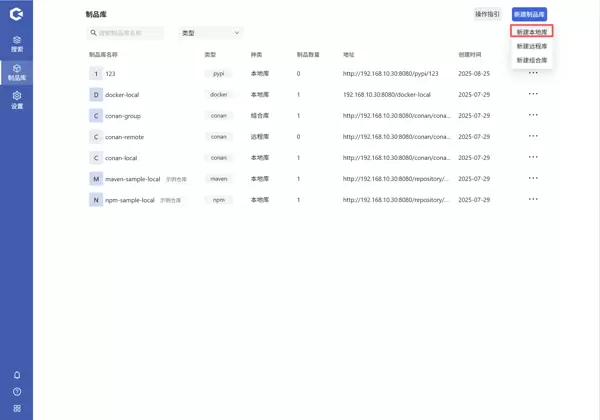Open the maven-sample-local repository
This screenshot has height=420, width=600.
click(132, 179)
